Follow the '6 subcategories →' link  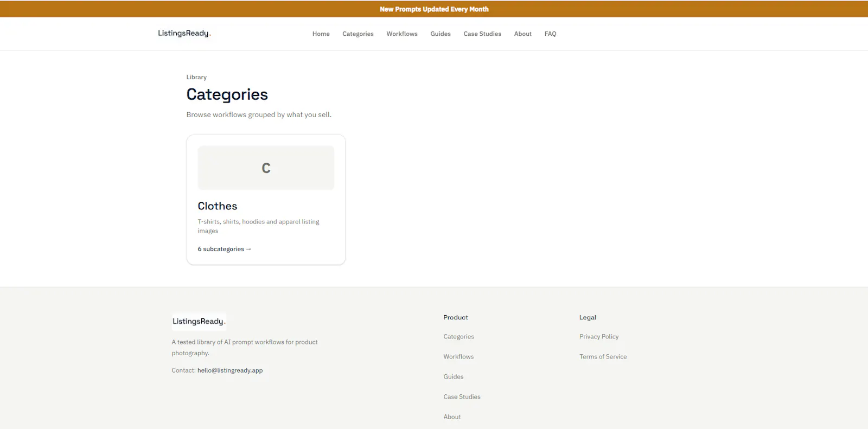[x=225, y=249]
